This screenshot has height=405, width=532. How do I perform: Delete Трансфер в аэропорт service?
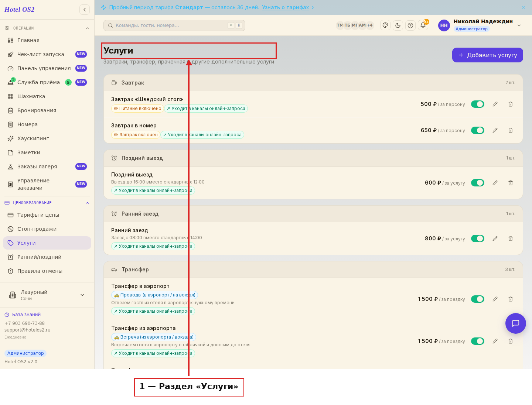(x=511, y=299)
